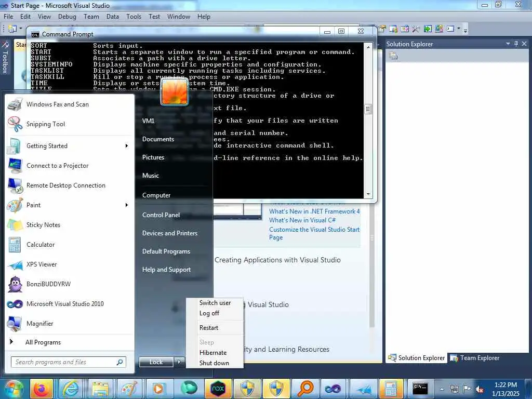Screen dimensions: 532x399
Task: Click the Search programs and files box
Action: (69, 362)
